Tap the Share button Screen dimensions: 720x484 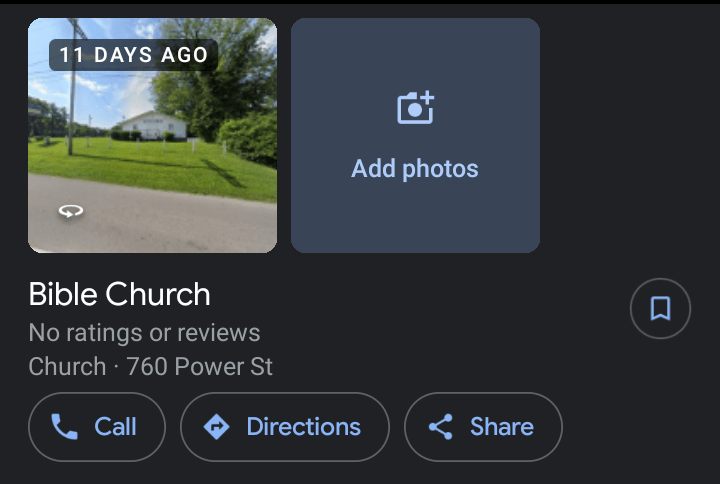pyautogui.click(x=483, y=427)
